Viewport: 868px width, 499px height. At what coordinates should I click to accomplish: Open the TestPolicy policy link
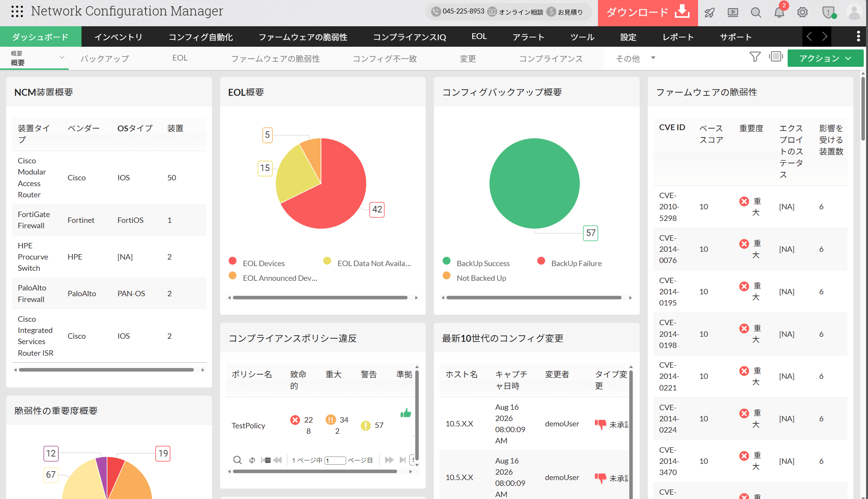pyautogui.click(x=248, y=425)
